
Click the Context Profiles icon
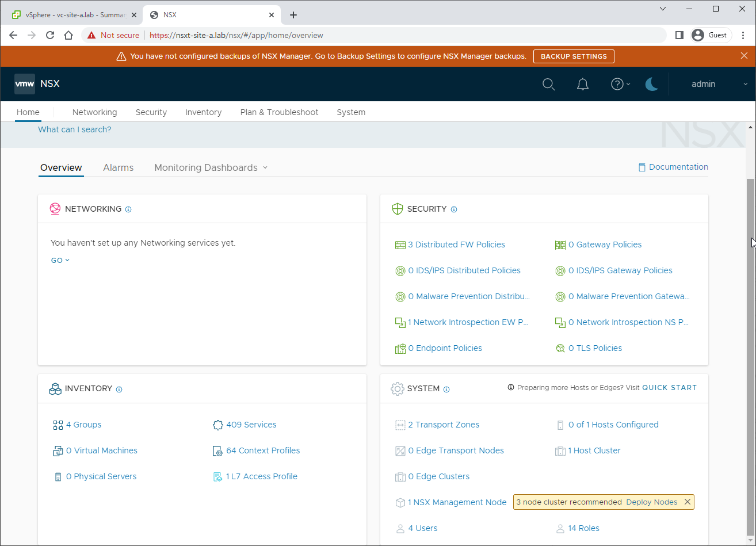tap(217, 451)
